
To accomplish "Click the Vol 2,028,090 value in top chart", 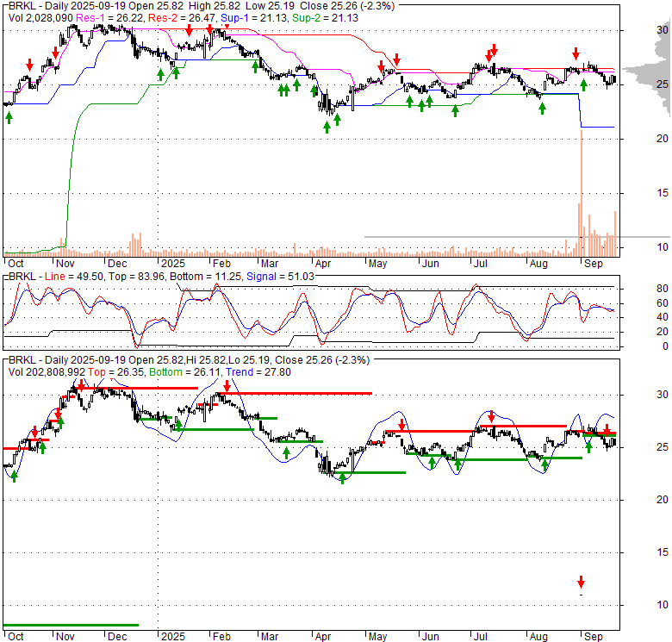I will coord(41,18).
